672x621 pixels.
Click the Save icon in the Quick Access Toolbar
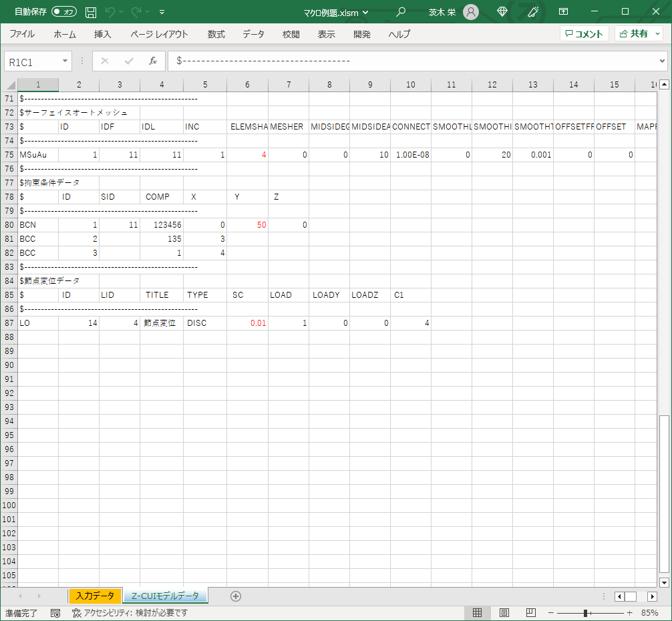90,12
